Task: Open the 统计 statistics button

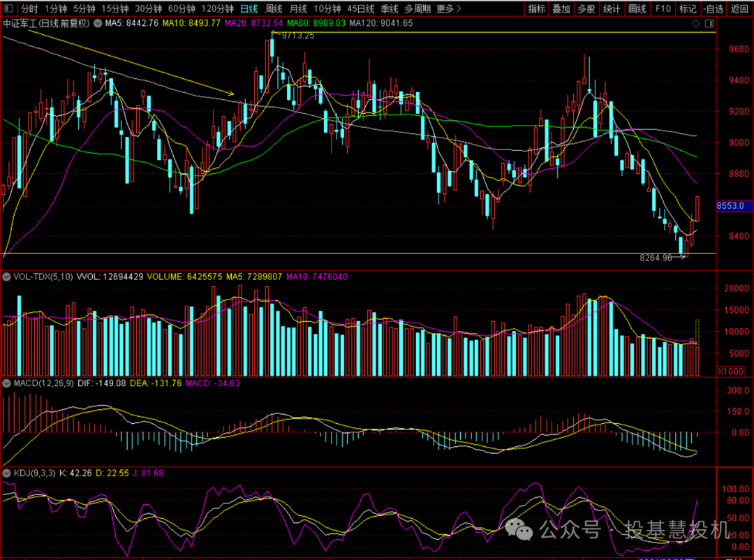Action: coord(612,8)
